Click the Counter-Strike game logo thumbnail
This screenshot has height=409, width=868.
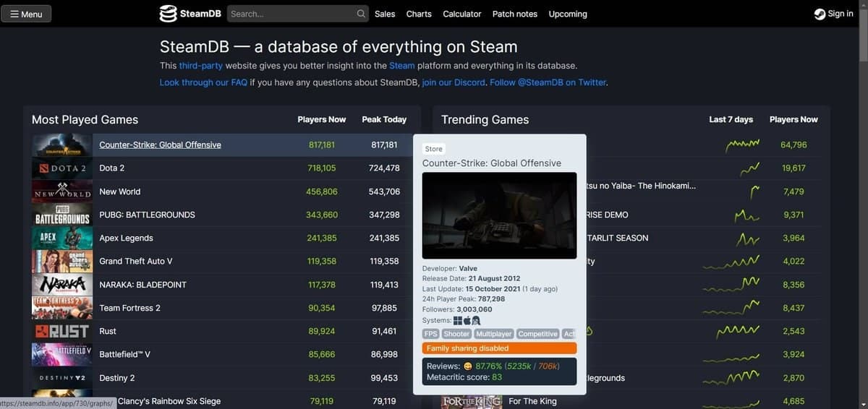[62, 145]
